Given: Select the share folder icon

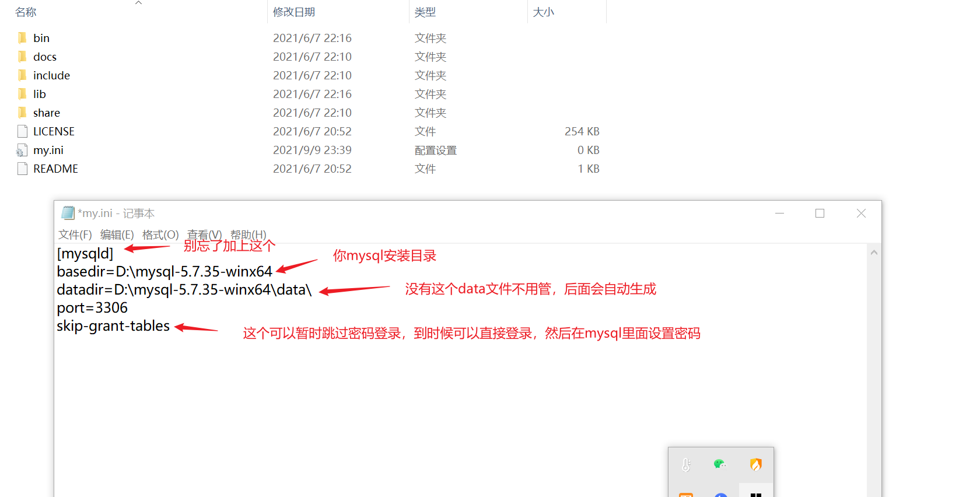Looking at the screenshot, I should (22, 113).
